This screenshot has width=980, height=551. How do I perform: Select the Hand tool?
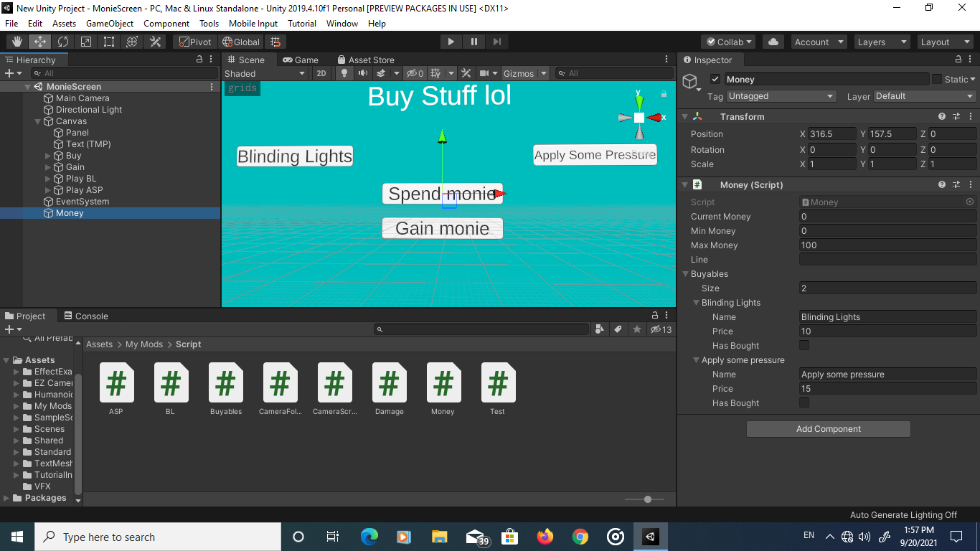click(x=17, y=42)
